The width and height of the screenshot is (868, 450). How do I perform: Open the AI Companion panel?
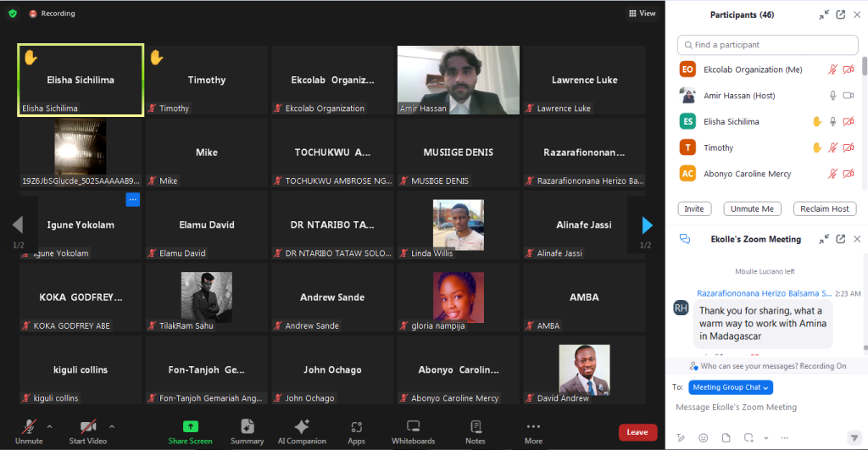[x=301, y=426]
